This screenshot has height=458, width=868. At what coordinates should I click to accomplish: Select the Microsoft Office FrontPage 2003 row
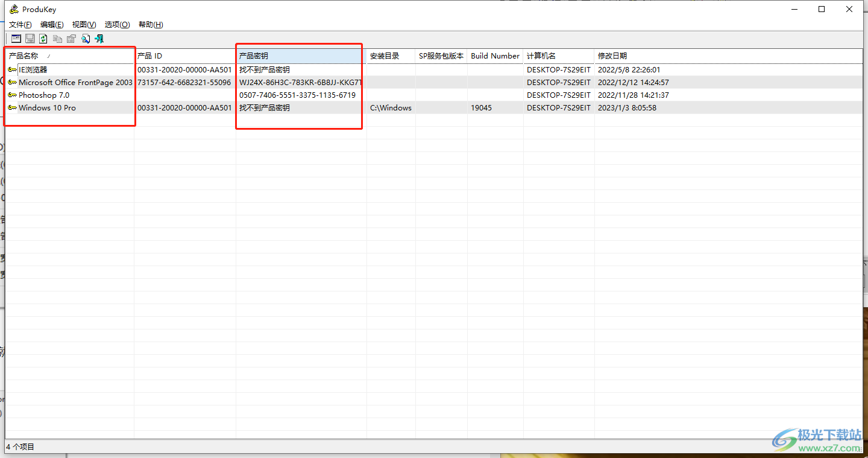[x=434, y=82]
